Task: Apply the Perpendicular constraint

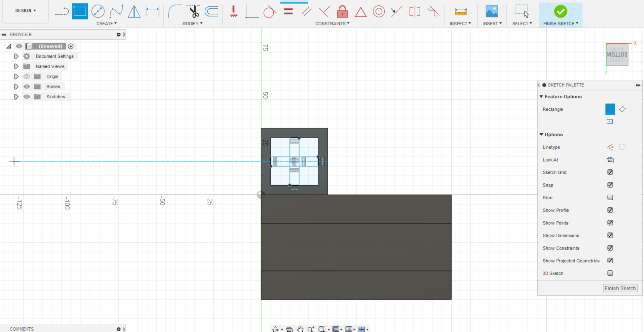Action: [x=324, y=11]
